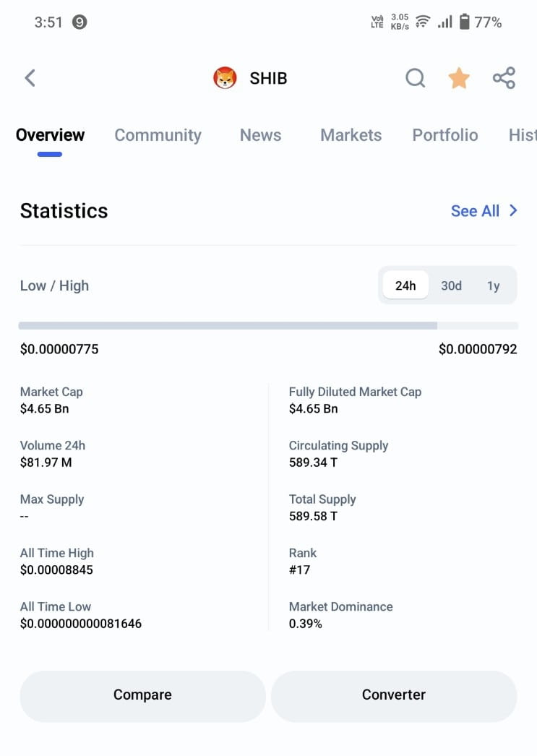The image size is (537, 756).
Task: Tap the Rank #17 value
Action: pyautogui.click(x=299, y=570)
